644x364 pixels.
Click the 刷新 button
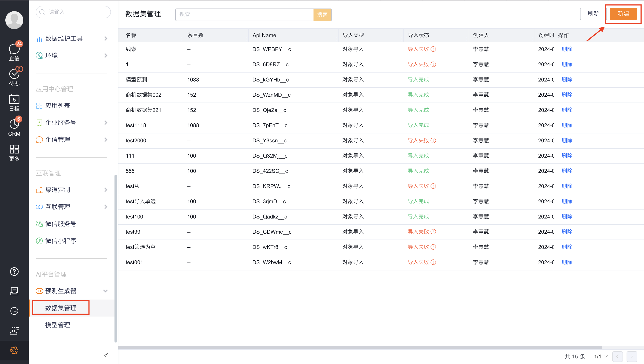[x=593, y=14]
